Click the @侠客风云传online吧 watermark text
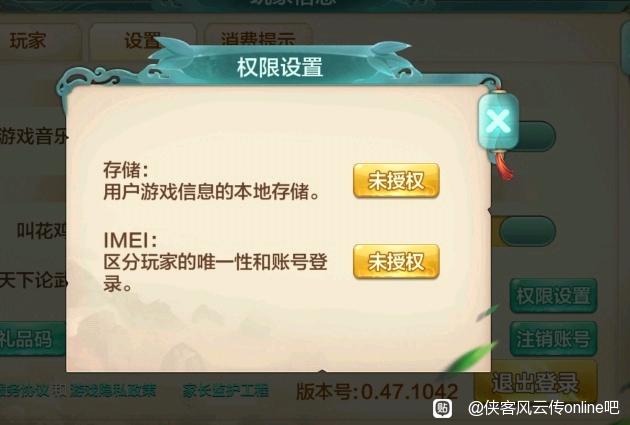This screenshot has height=425, width=630. pyautogui.click(x=544, y=408)
